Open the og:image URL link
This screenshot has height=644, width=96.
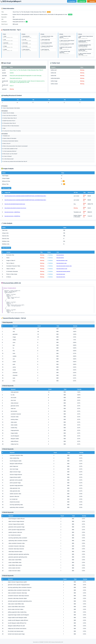(x=26, y=75)
